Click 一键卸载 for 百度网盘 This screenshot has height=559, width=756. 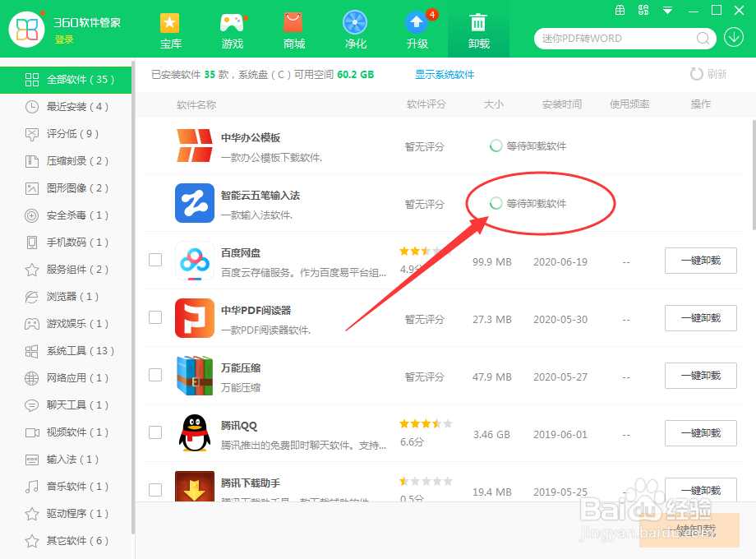click(x=701, y=261)
